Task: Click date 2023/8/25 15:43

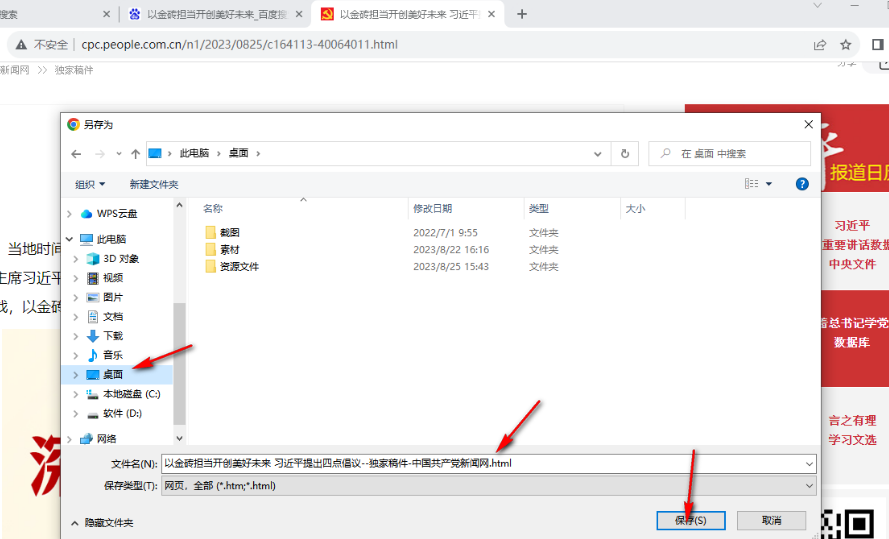Action: tap(451, 266)
